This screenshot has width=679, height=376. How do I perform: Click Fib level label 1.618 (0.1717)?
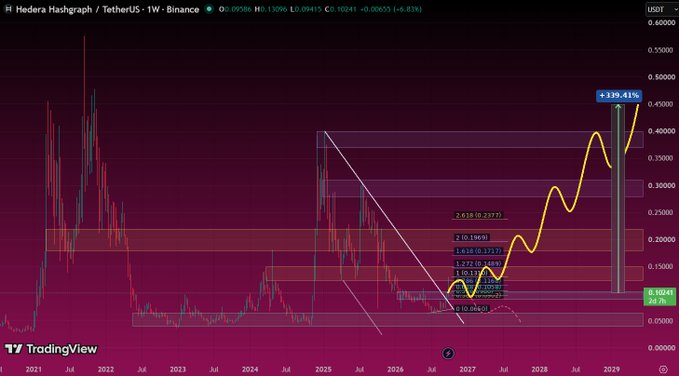tap(479, 251)
